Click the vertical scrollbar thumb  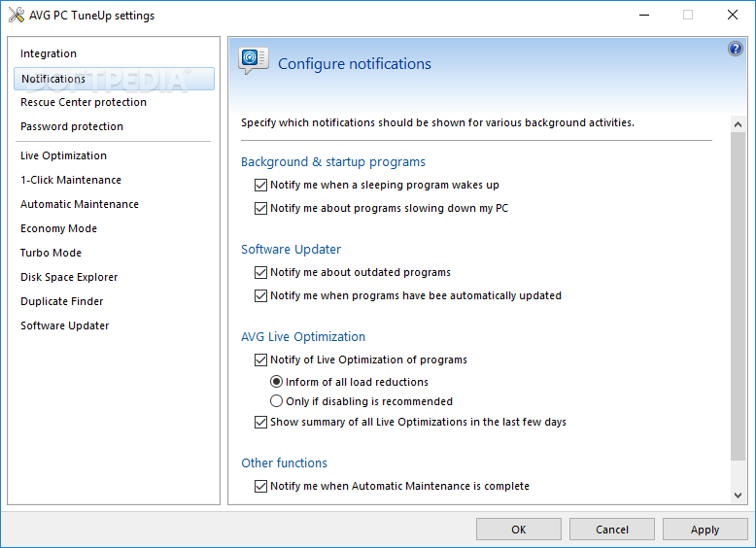click(x=738, y=296)
